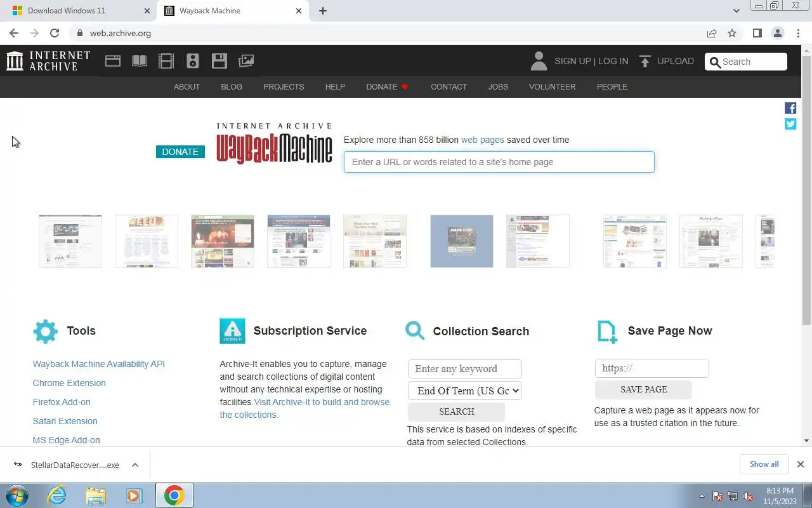Show hidden system tray icons
This screenshot has width=812, height=508.
(702, 496)
